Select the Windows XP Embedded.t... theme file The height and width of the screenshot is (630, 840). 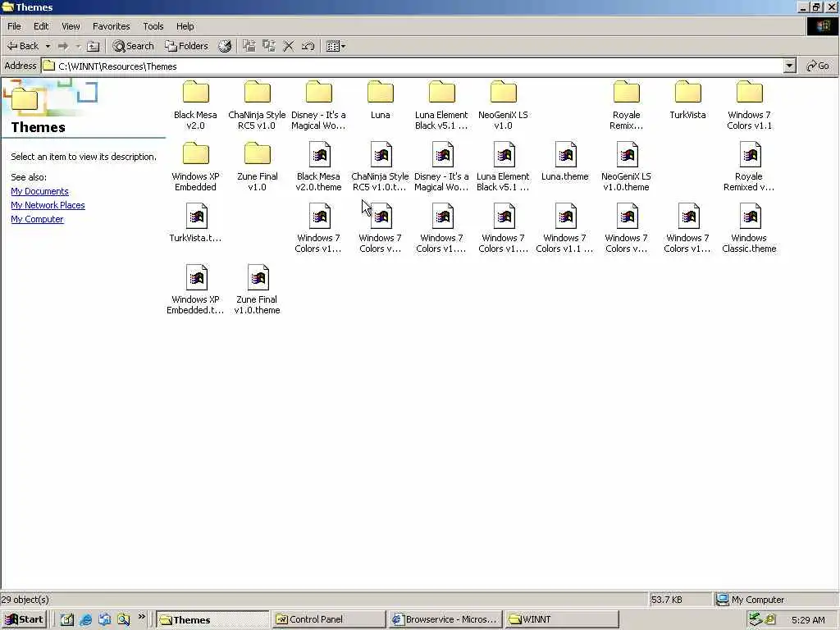pyautogui.click(x=195, y=290)
